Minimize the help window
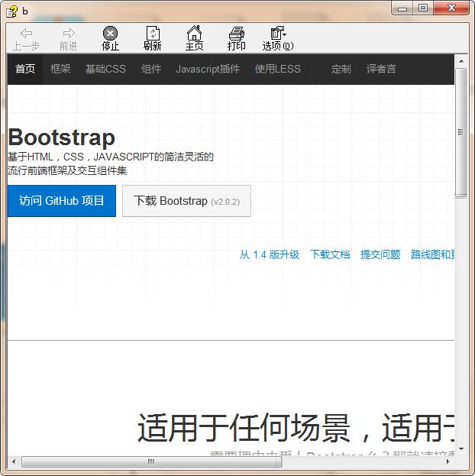Viewport: 475px width, 476px height. 402,8
